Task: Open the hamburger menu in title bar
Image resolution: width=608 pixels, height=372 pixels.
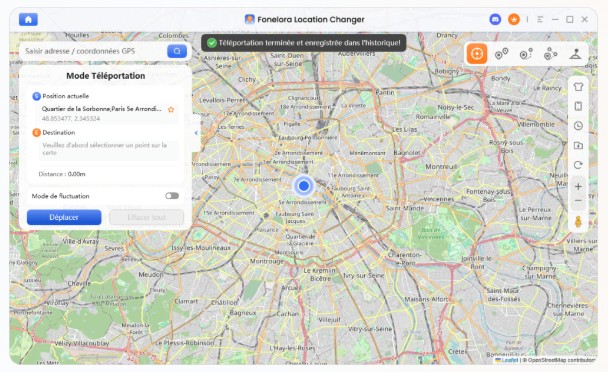Action: (x=540, y=19)
